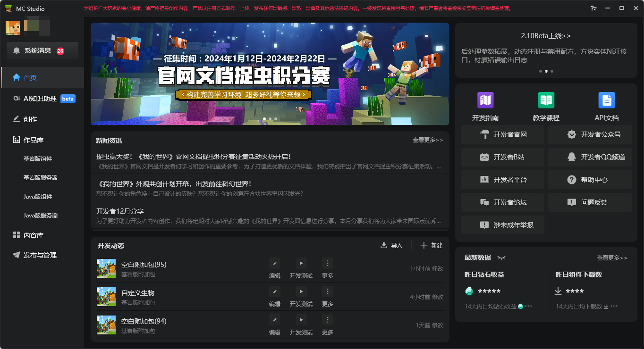Click 涉未成年举报 report button
This screenshot has height=349, width=644.
(x=503, y=225)
